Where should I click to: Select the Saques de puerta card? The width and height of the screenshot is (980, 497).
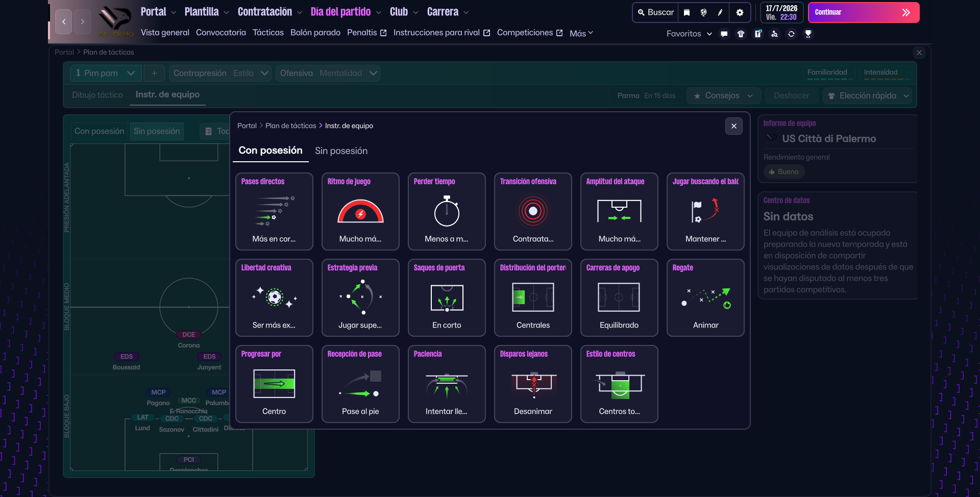[x=447, y=297]
